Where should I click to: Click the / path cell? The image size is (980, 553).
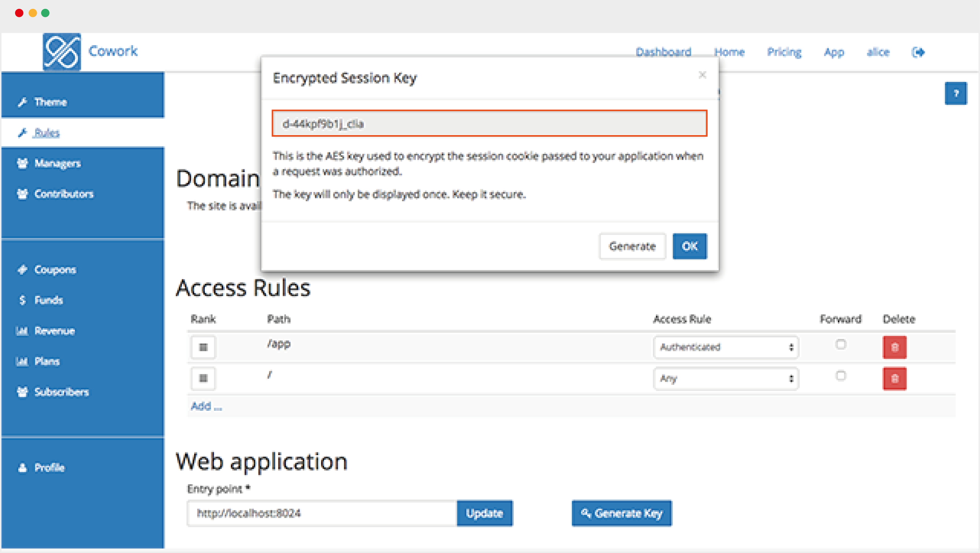coord(269,375)
